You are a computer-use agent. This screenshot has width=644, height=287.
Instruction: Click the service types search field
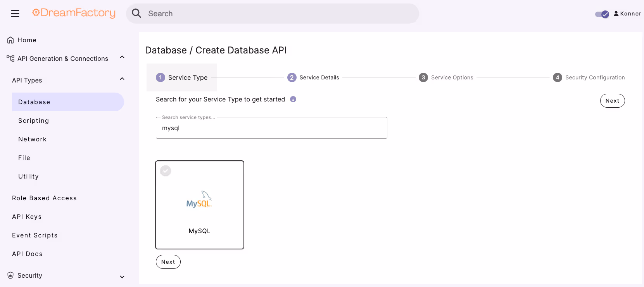(x=271, y=128)
